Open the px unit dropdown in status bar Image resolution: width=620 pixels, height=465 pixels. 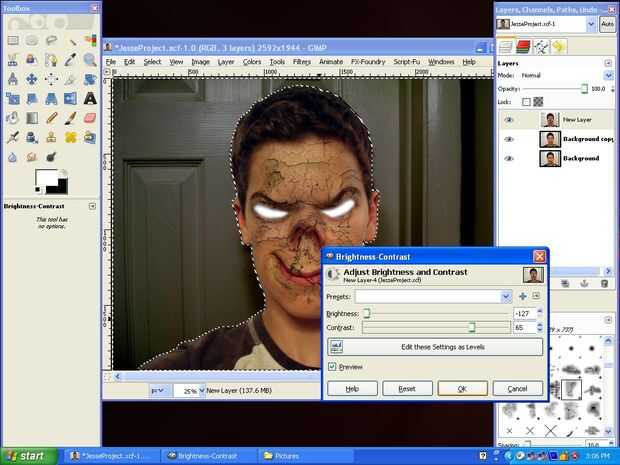[x=160, y=391]
